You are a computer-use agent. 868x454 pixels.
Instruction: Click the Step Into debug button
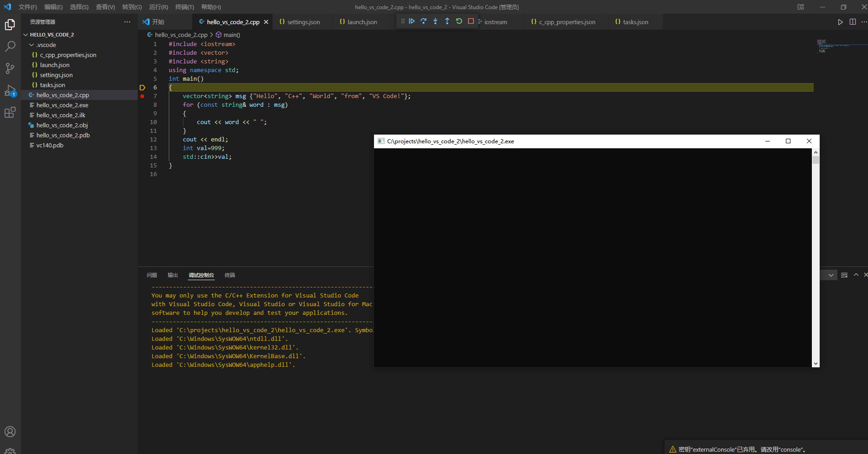436,21
